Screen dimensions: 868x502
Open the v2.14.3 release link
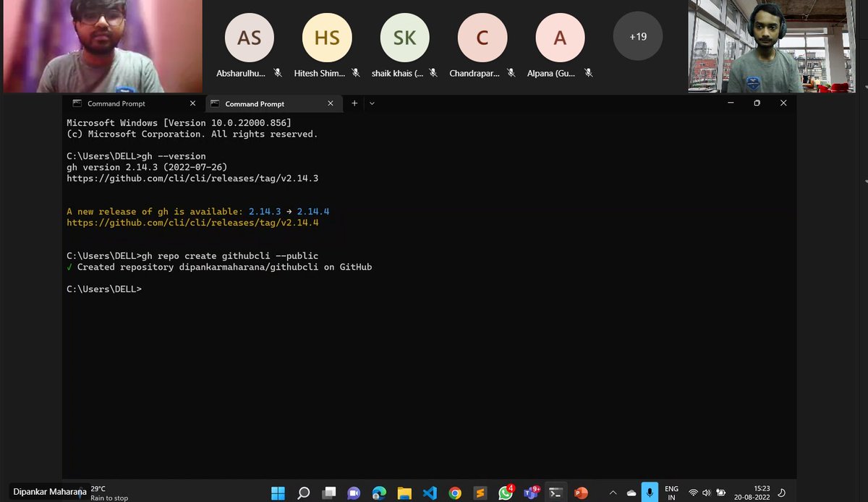click(192, 178)
